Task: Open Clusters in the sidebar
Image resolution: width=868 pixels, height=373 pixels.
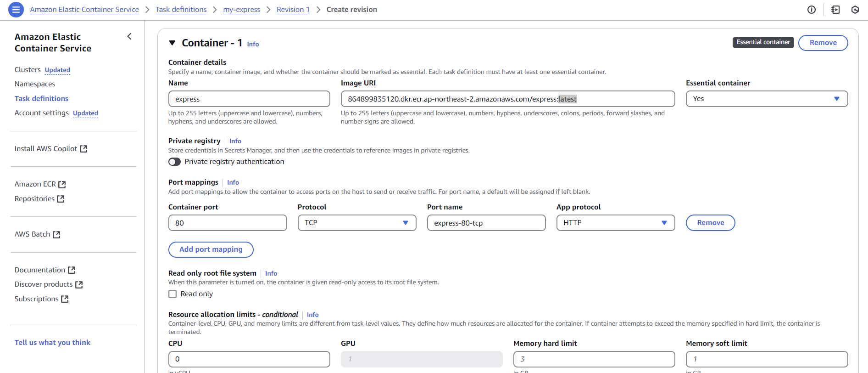Action: (x=28, y=70)
